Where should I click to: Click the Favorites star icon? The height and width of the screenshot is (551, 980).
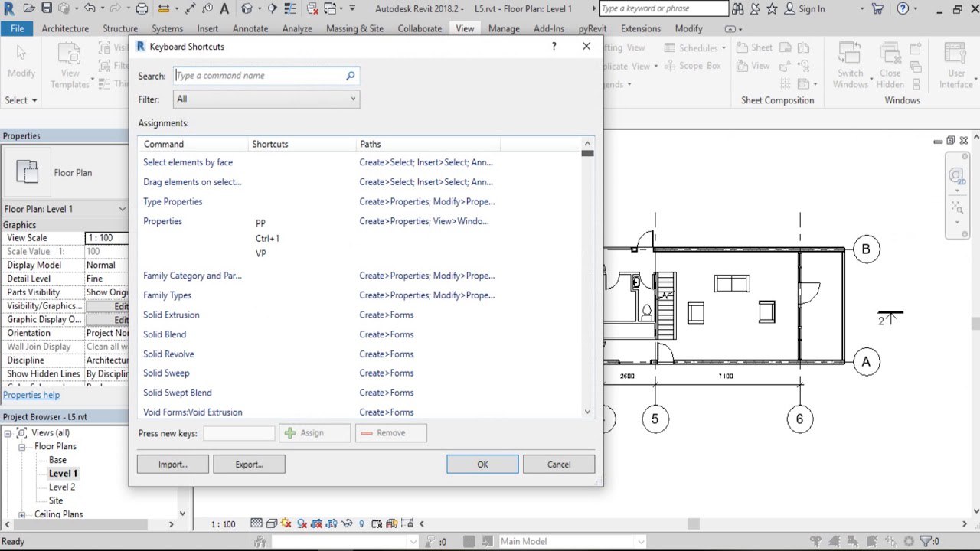click(x=773, y=8)
